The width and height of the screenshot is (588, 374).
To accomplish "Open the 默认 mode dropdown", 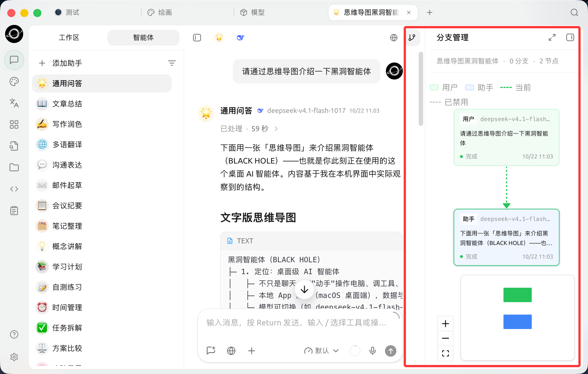I will click(x=321, y=351).
